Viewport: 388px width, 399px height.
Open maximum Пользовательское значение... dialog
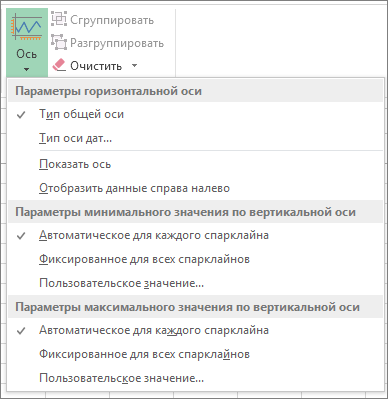pos(195,378)
